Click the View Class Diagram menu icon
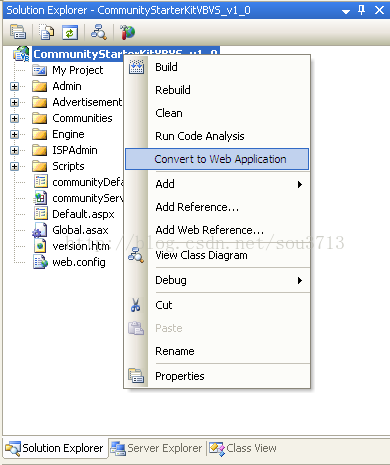390x465 pixels. pyautogui.click(x=136, y=255)
